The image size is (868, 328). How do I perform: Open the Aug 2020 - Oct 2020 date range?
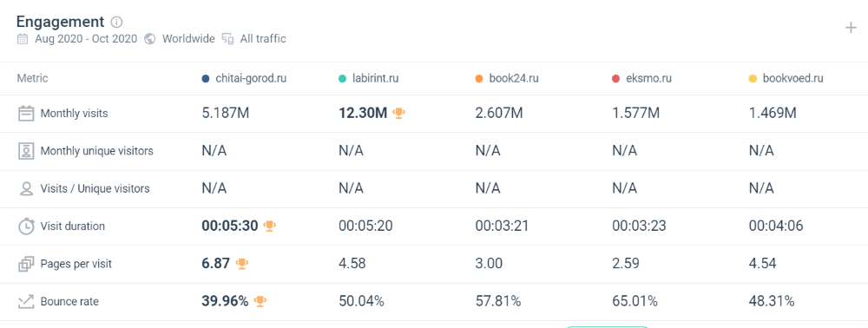click(x=86, y=39)
